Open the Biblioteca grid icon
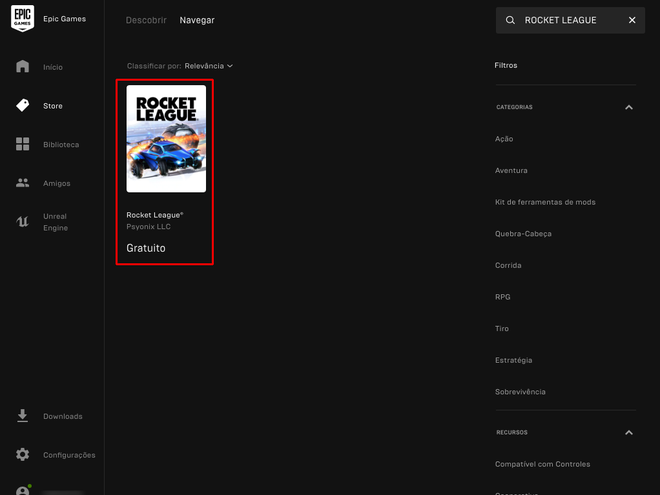This screenshot has height=495, width=660. [x=22, y=144]
